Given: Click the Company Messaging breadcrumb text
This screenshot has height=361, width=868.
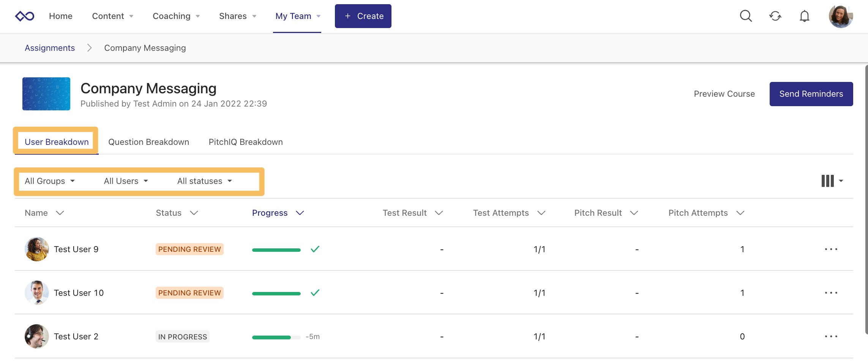Looking at the screenshot, I should pyautogui.click(x=145, y=48).
